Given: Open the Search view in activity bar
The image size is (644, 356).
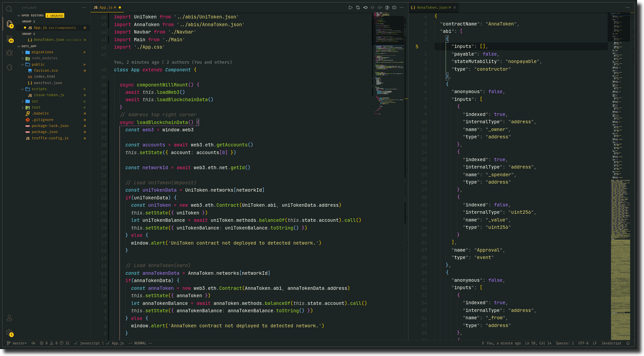Looking at the screenshot, I should pyautogui.click(x=10, y=9).
